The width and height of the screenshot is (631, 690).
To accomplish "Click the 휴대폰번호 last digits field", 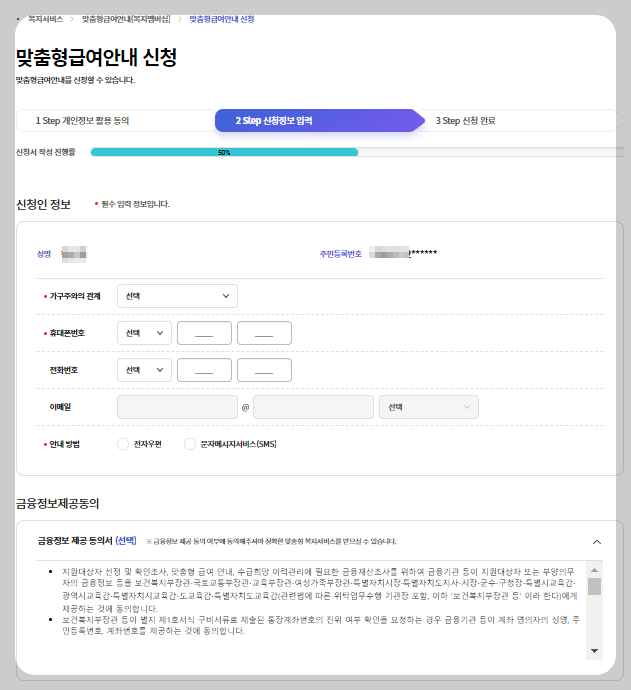I will pos(264,333).
